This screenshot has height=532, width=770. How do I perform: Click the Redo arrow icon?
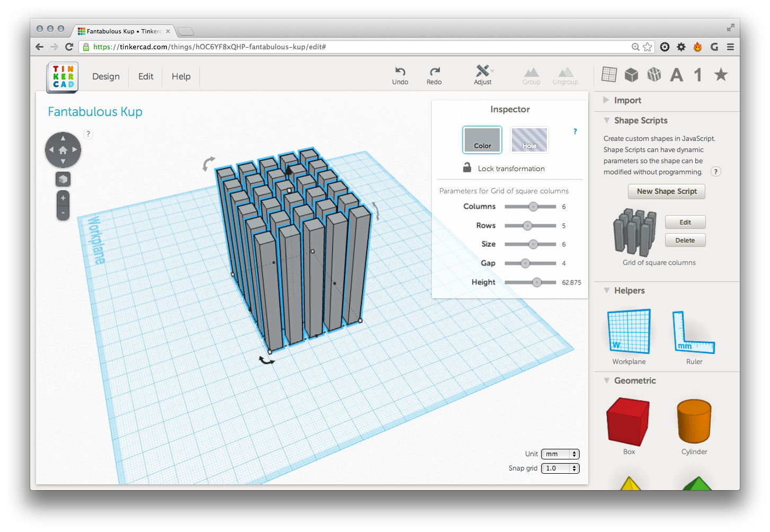tap(434, 72)
